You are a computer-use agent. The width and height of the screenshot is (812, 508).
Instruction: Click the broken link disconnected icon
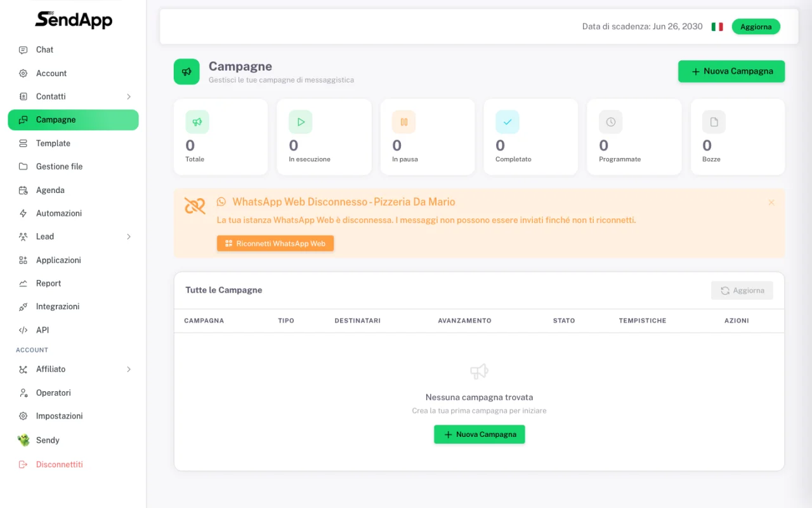(x=195, y=206)
